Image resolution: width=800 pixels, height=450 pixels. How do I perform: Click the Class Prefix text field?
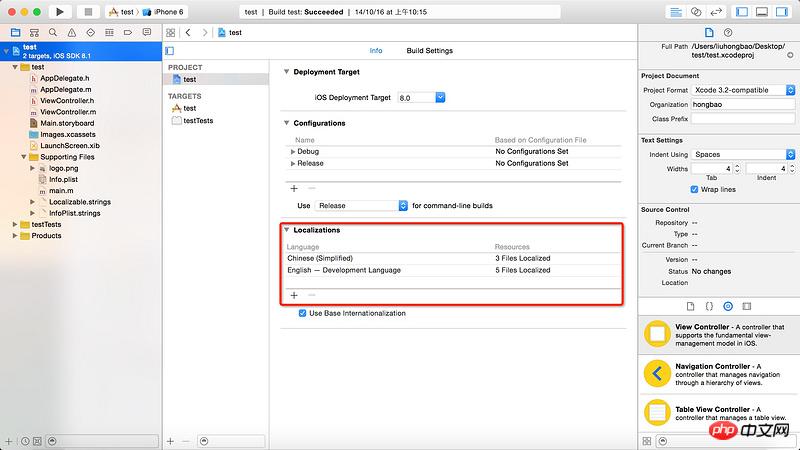click(743, 118)
